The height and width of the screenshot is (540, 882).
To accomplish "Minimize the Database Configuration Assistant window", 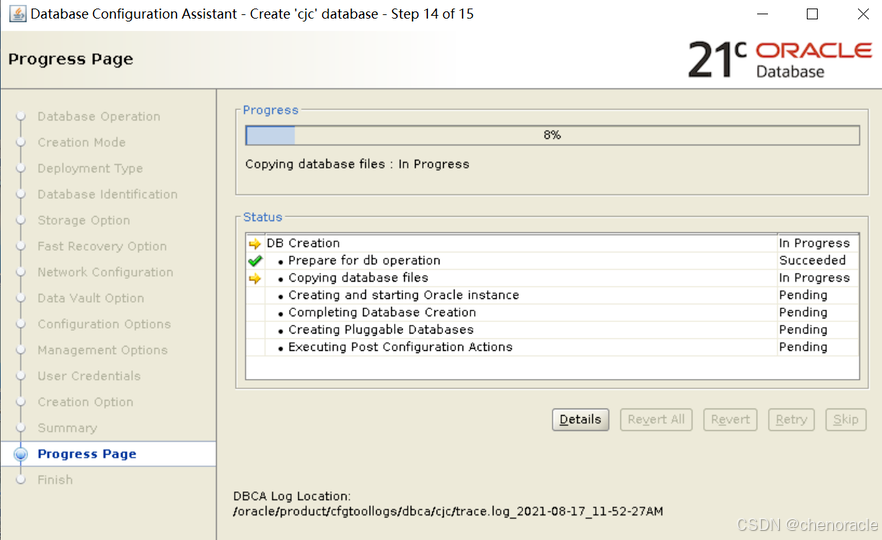I will click(x=763, y=14).
